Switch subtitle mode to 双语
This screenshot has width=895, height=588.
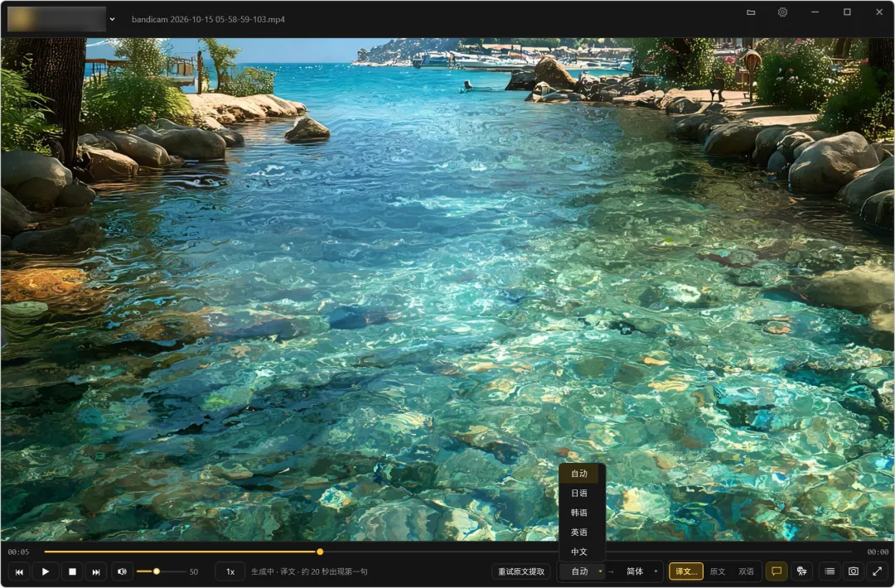[746, 571]
